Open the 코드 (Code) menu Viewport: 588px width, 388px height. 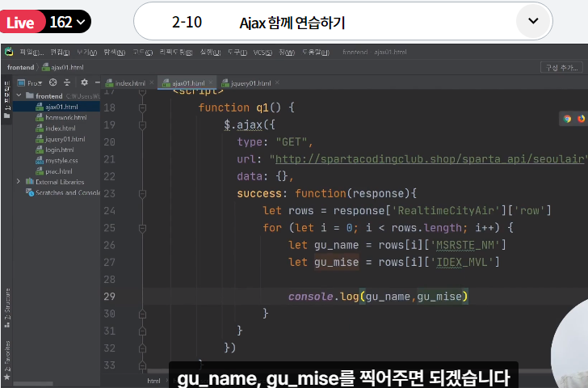142,53
